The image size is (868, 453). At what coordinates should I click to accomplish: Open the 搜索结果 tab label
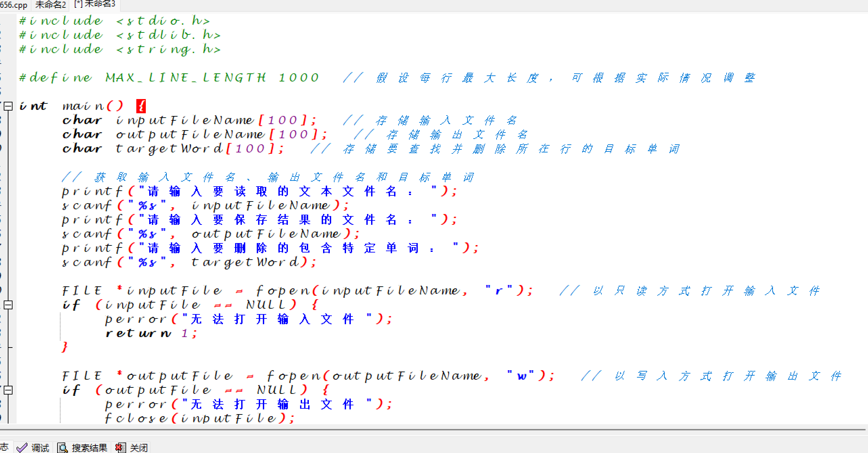89,448
